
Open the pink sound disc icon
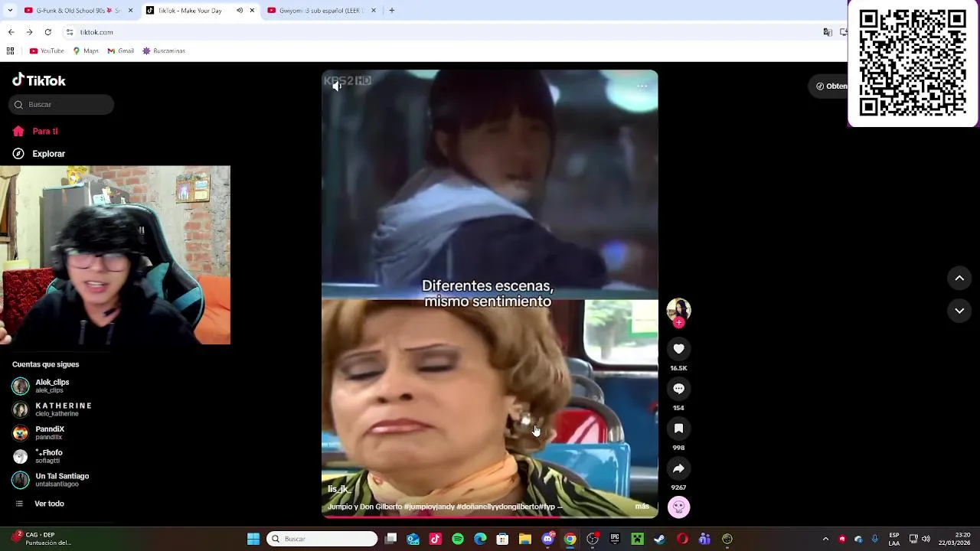678,507
